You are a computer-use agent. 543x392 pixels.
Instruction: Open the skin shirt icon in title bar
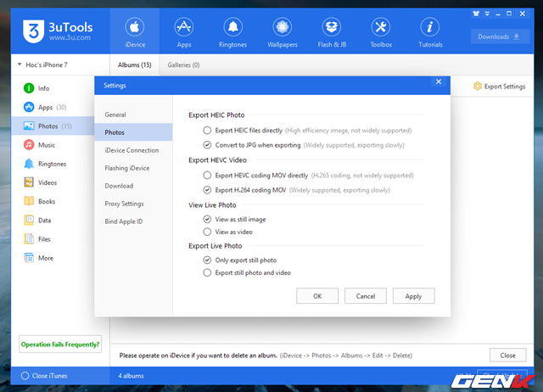coord(476,14)
